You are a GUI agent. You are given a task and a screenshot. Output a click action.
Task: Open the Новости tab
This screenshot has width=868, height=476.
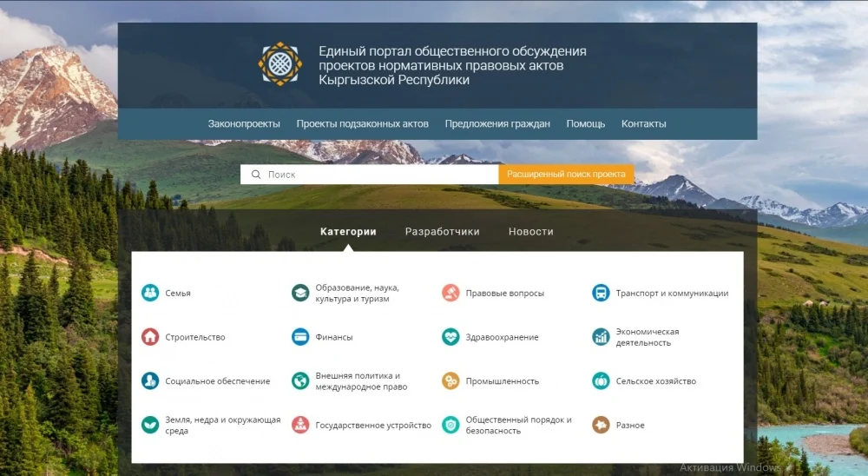coord(530,232)
